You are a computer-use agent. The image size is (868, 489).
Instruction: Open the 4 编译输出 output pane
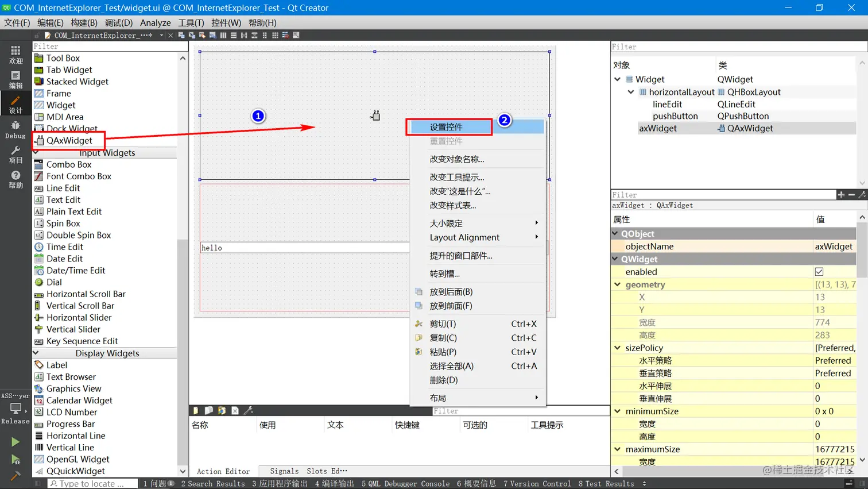335,484
